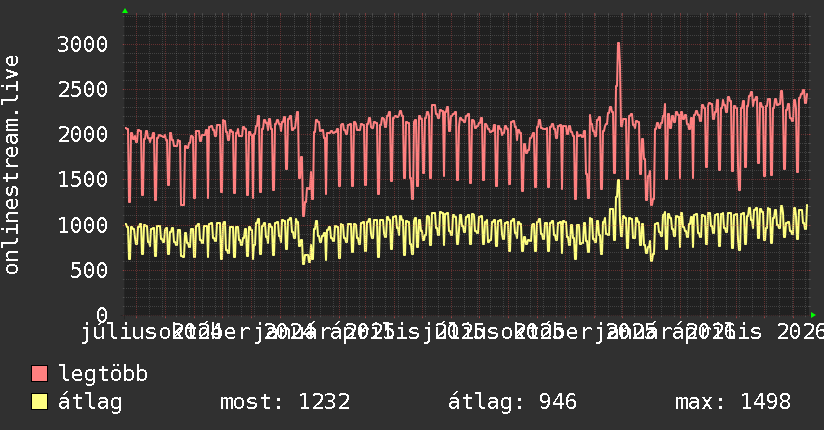Click the 2026 x-axis label on the far right
Screen dimensions: 824x430
pyautogui.click(x=800, y=332)
